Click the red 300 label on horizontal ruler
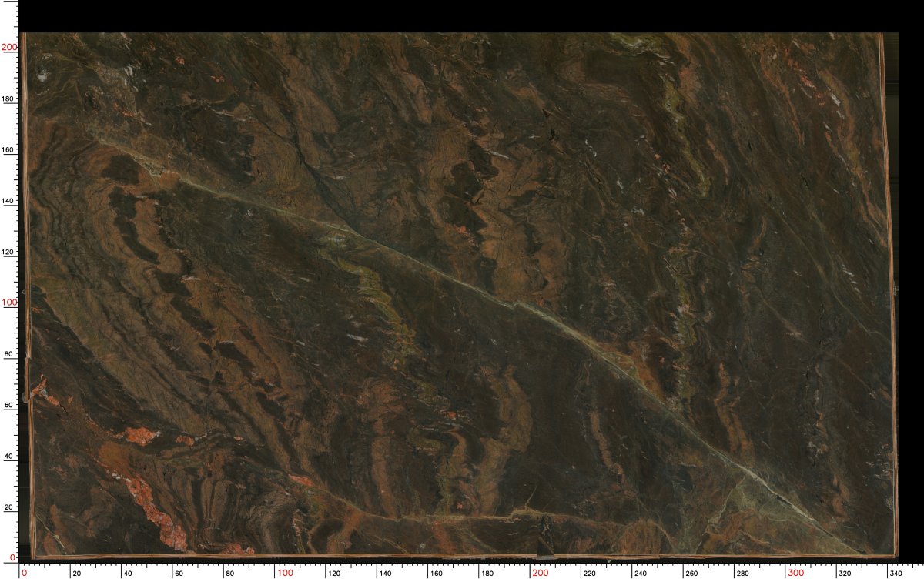This screenshot has height=582, width=924. pos(795,573)
